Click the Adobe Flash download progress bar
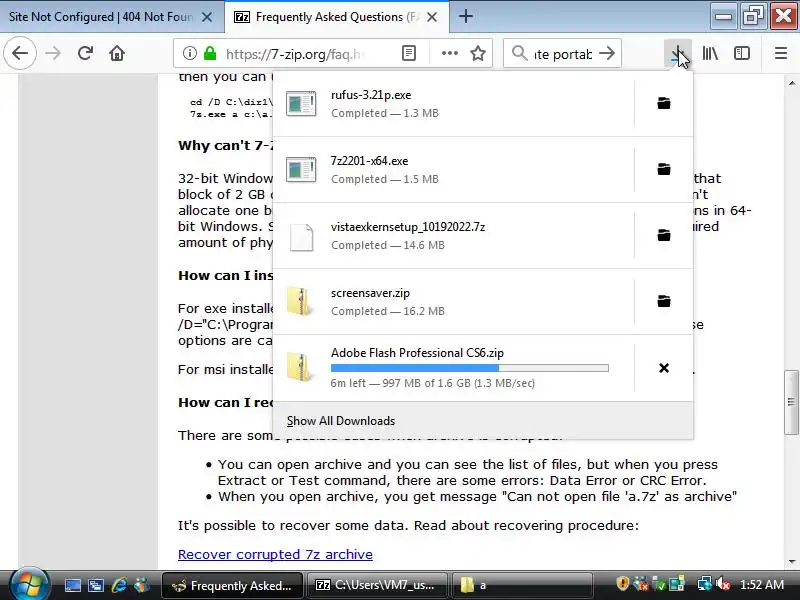 pos(469,368)
